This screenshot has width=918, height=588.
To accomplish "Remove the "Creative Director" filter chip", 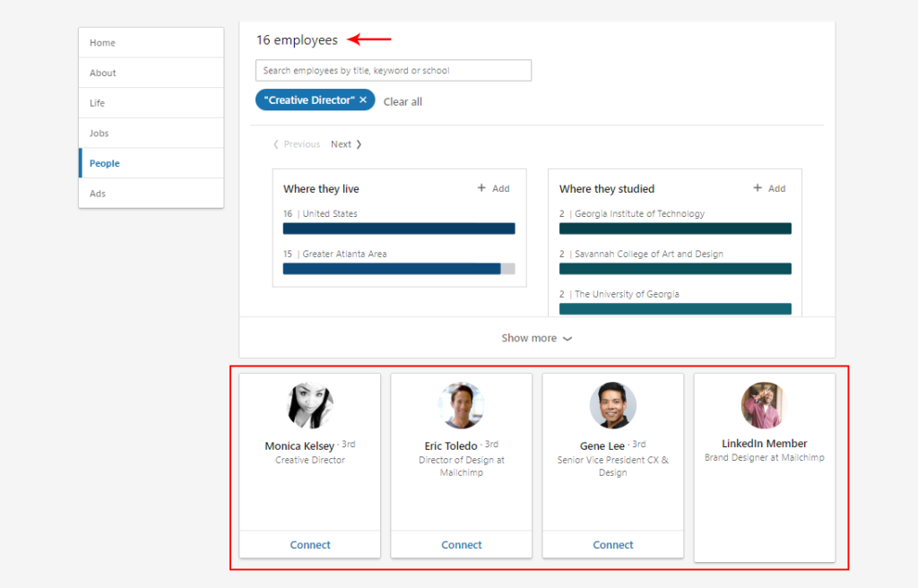I will pos(363,99).
